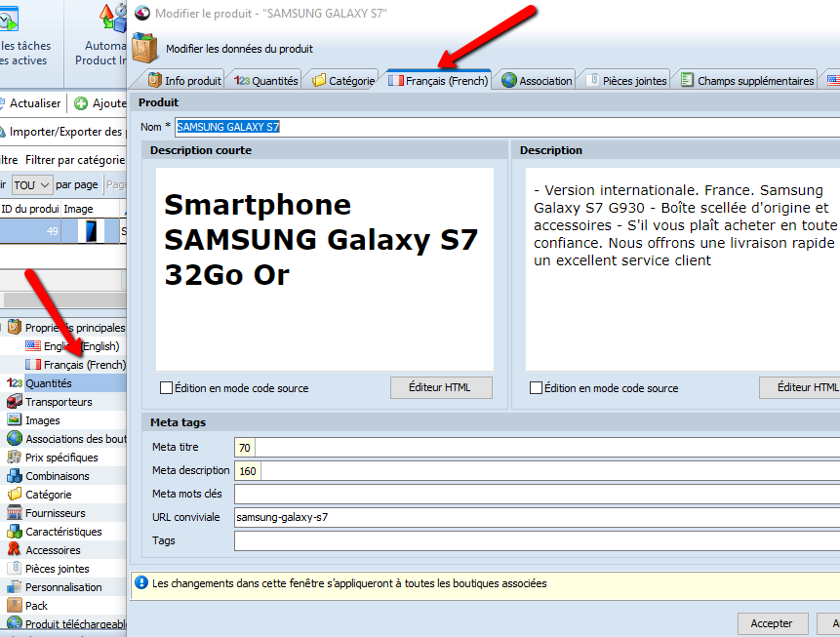
Task: Select English (English) language item
Action: point(81,346)
